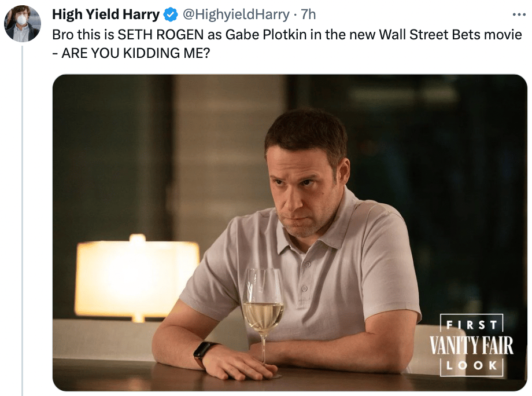The image size is (532, 396).
Task: Click the polo shirt collar buttons in photo
Action: (306, 277)
